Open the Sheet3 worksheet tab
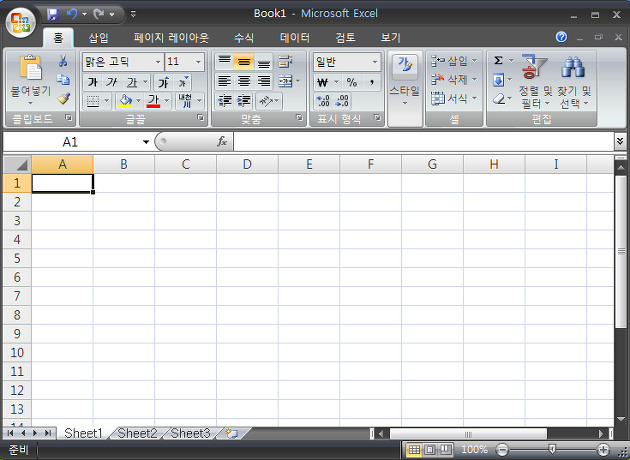 click(190, 433)
